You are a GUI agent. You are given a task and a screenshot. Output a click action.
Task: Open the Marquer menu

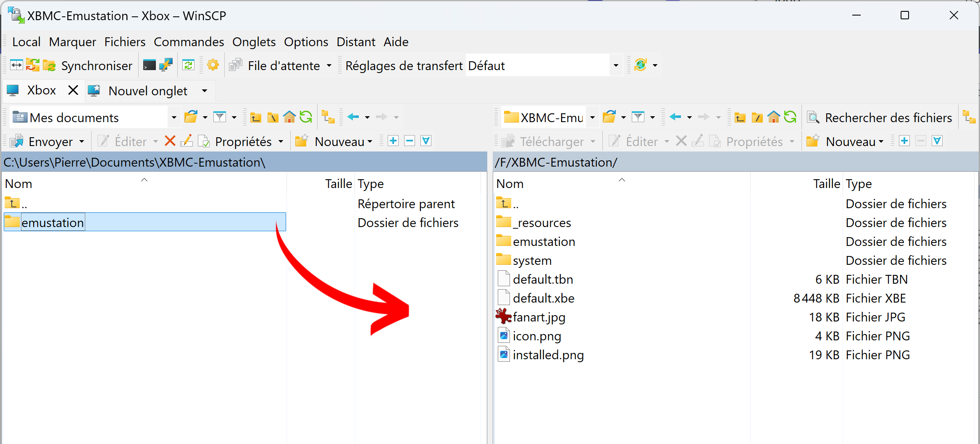click(73, 42)
